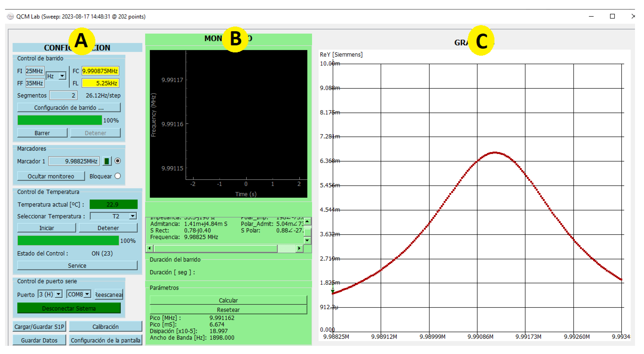Open the Hz frequency unit dropdown
This screenshot has height=354, width=644.
pos(62,76)
